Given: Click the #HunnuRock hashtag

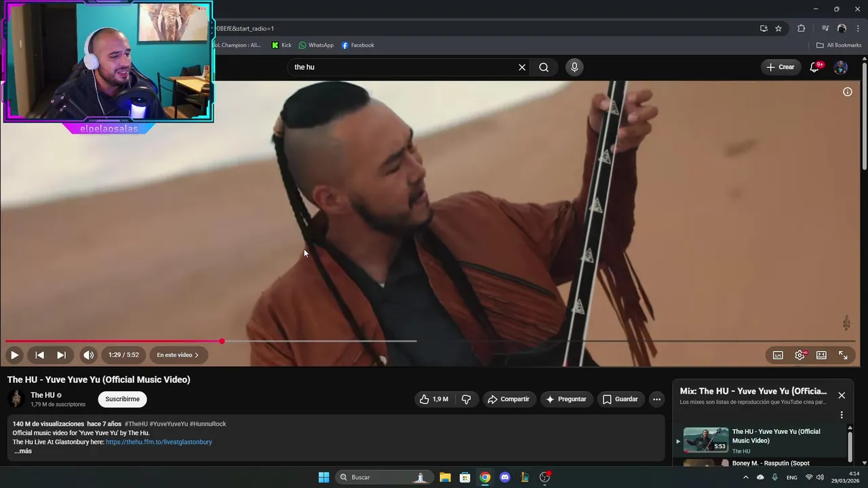Looking at the screenshot, I should coord(208,424).
